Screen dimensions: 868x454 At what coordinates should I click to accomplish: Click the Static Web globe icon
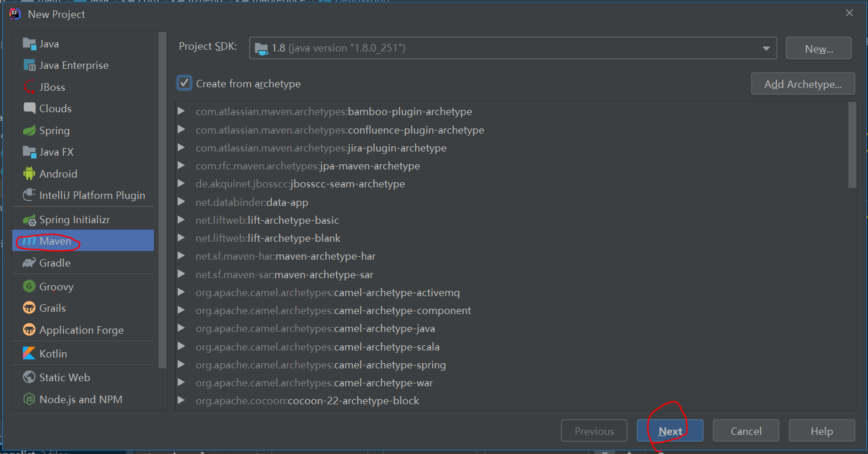click(x=29, y=378)
